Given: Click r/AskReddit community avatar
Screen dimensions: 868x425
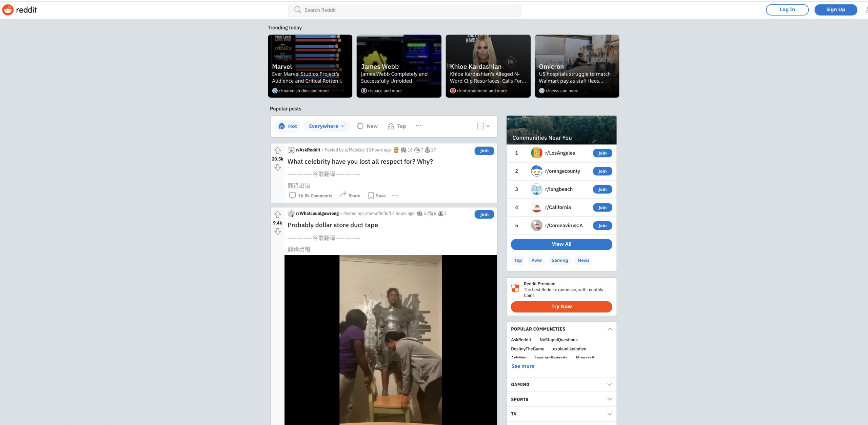Looking at the screenshot, I should pos(291,150).
